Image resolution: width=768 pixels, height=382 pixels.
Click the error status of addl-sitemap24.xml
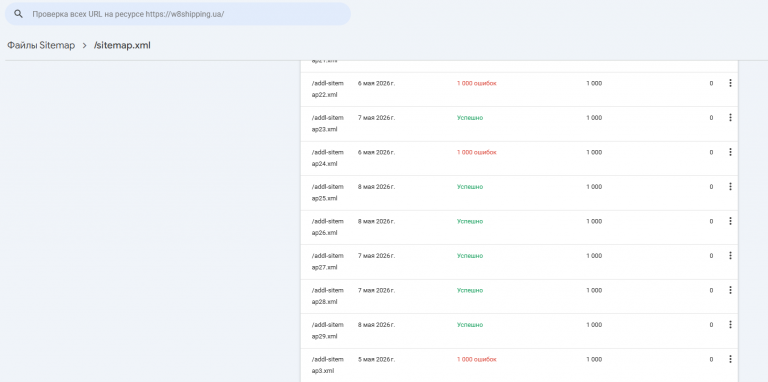477,152
